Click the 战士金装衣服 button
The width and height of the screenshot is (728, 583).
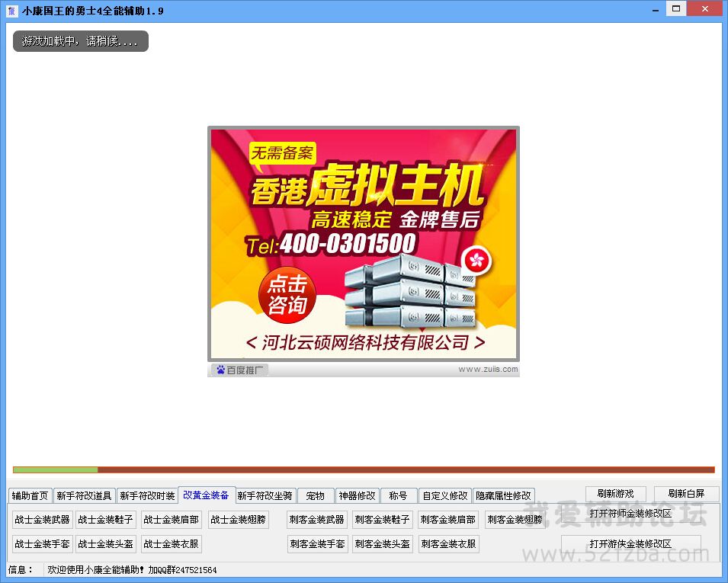pyautogui.click(x=172, y=543)
